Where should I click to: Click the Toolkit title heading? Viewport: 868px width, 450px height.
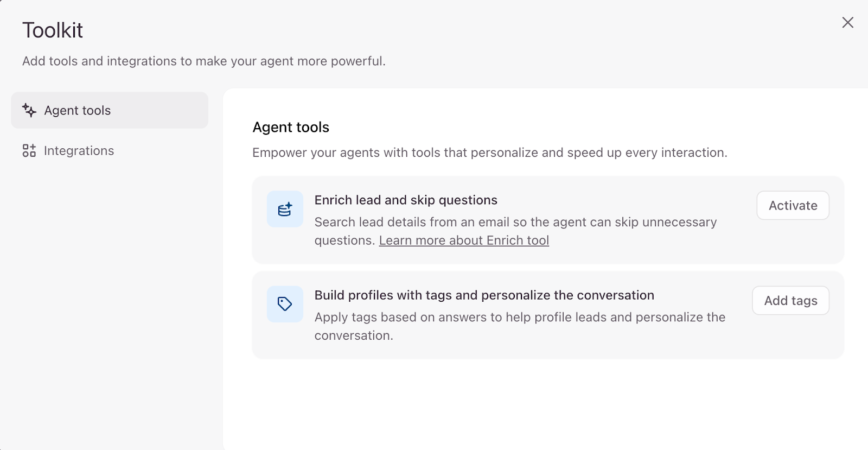coord(53,30)
